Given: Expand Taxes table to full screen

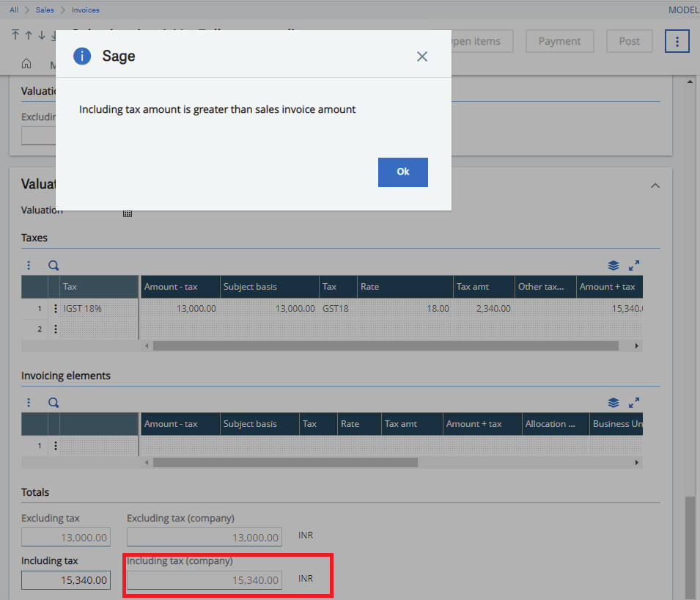Looking at the screenshot, I should coord(633,266).
